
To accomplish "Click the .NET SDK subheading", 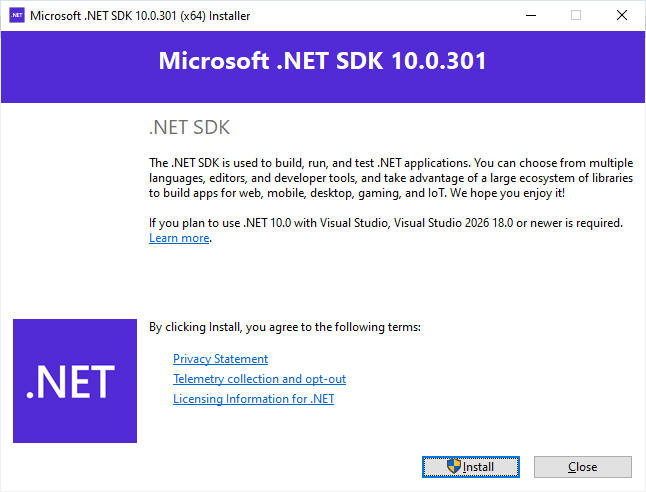I will (189, 127).
